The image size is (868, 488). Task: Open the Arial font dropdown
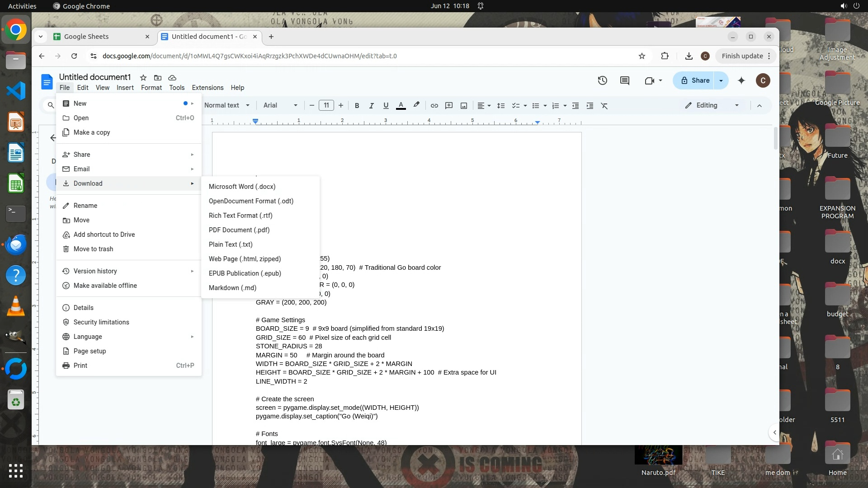tap(280, 105)
